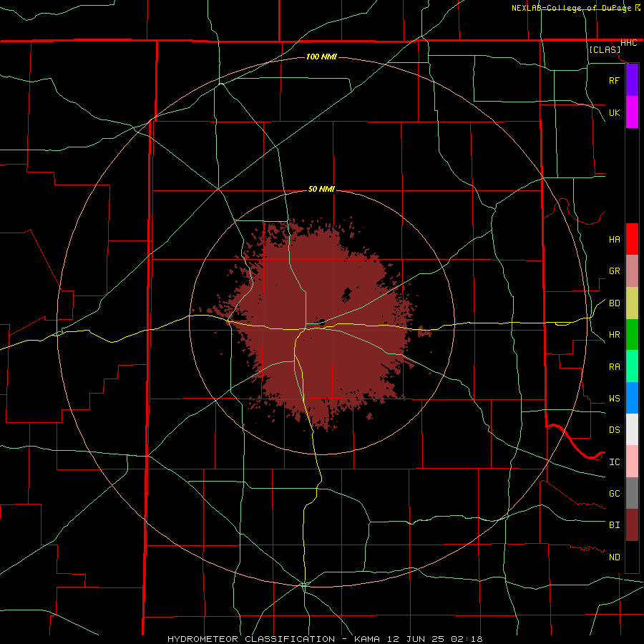Image resolution: width=644 pixels, height=644 pixels.
Task: Click the GR legend label
Action: pos(614,271)
